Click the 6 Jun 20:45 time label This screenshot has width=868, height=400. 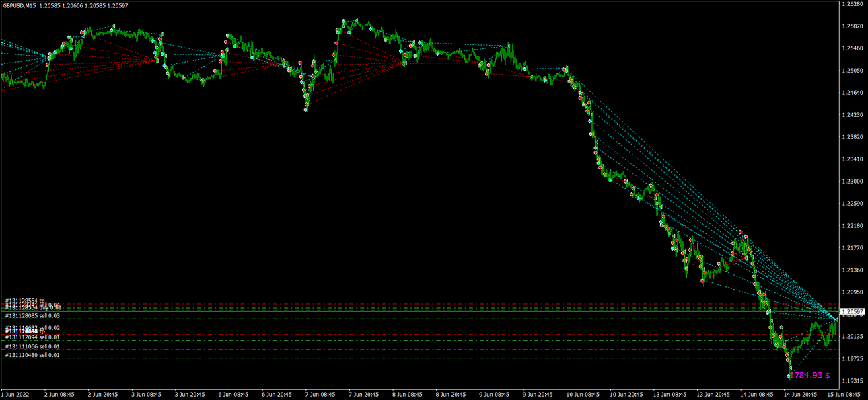pyautogui.click(x=277, y=395)
